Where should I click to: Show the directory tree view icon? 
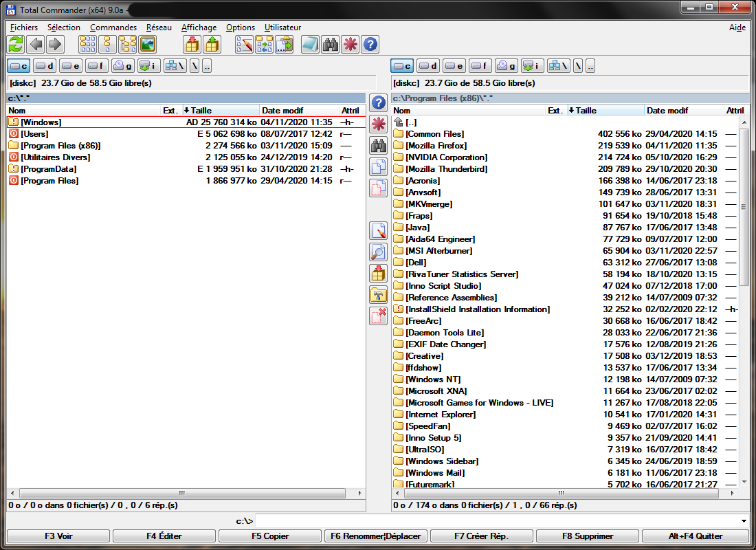[x=128, y=45]
